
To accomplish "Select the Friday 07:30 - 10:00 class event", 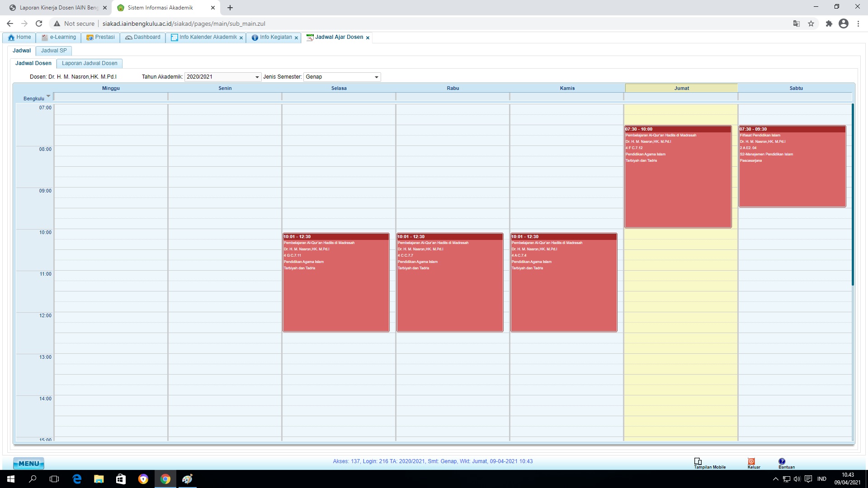I will 678,181.
